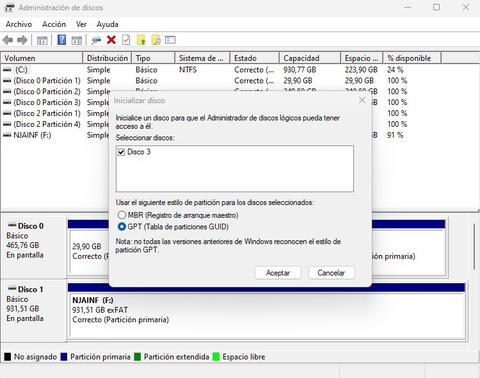Click the 24 % available cell
Viewport: 480px width, 378px height.
click(395, 70)
